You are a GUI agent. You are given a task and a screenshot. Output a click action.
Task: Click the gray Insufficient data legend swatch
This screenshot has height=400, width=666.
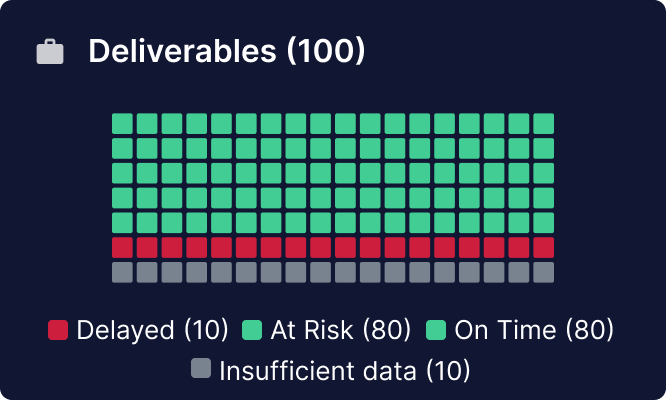201,369
